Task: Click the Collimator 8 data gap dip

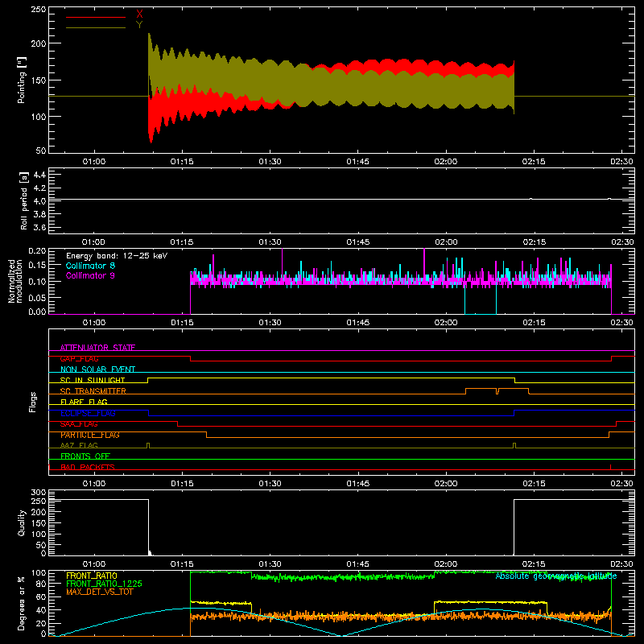Action: click(x=481, y=299)
